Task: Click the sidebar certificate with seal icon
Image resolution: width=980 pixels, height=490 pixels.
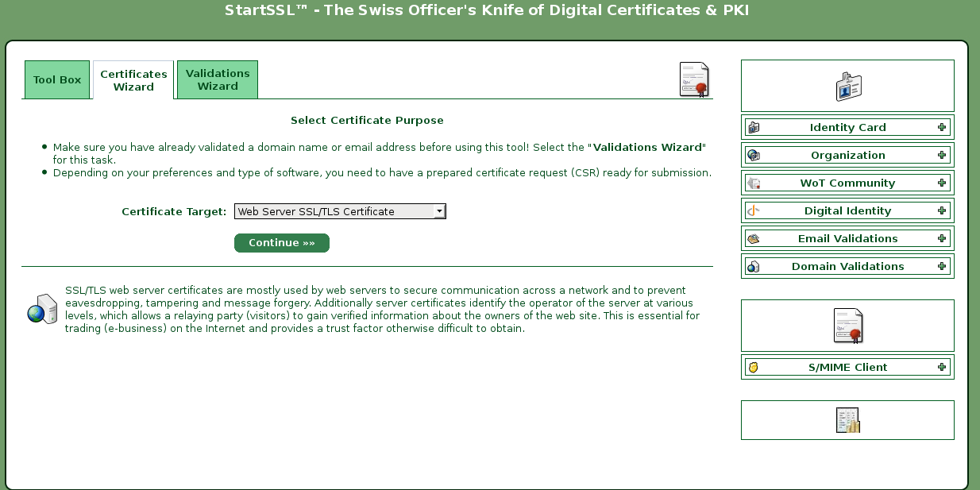Action: (x=847, y=326)
